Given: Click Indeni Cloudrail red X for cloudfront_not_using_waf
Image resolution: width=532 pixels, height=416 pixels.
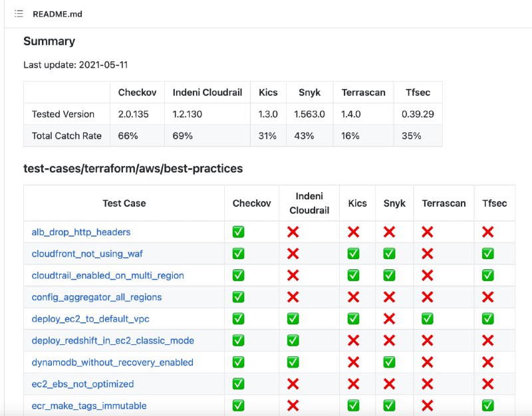Looking at the screenshot, I should pos(293,254).
